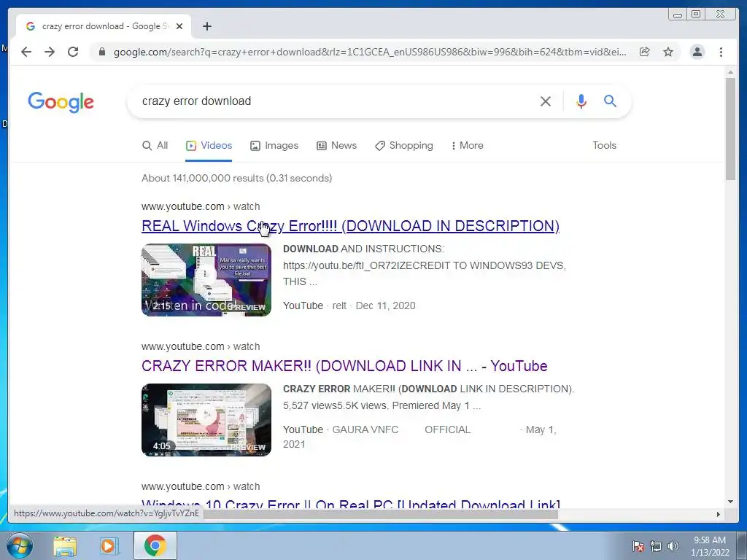This screenshot has width=747, height=560.
Task: Select the Videos results tab
Action: point(209,146)
